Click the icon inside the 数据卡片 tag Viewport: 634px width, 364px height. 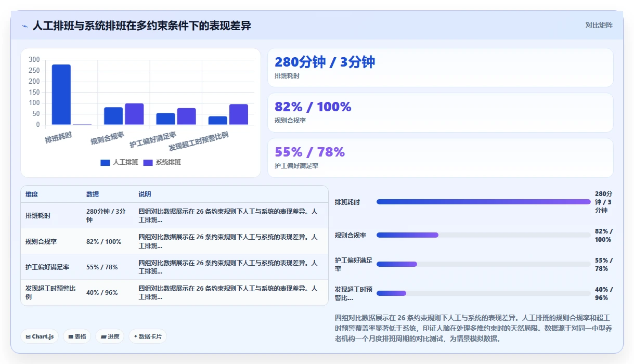[x=136, y=336]
